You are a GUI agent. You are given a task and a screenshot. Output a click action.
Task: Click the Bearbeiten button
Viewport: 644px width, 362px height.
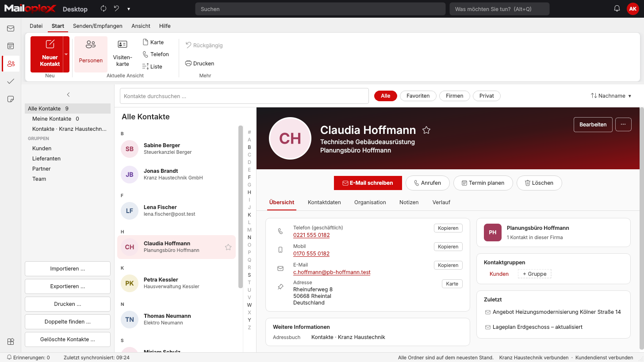tap(593, 125)
